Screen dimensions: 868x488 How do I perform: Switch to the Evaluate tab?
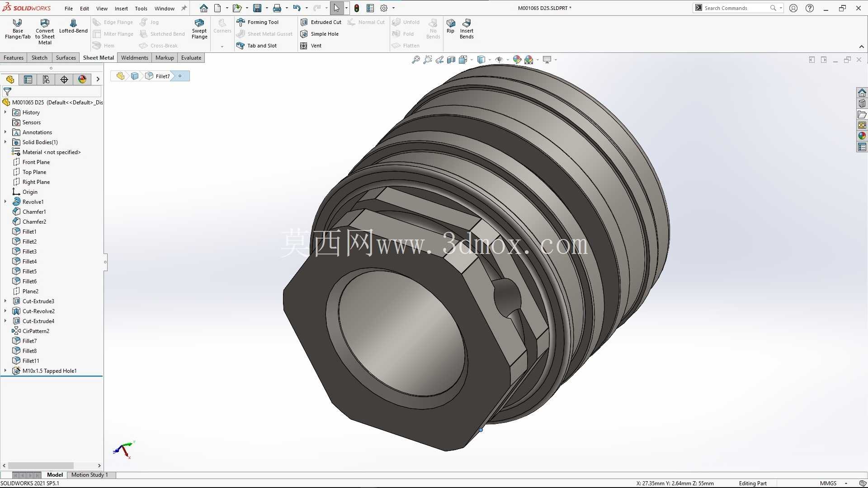point(191,58)
